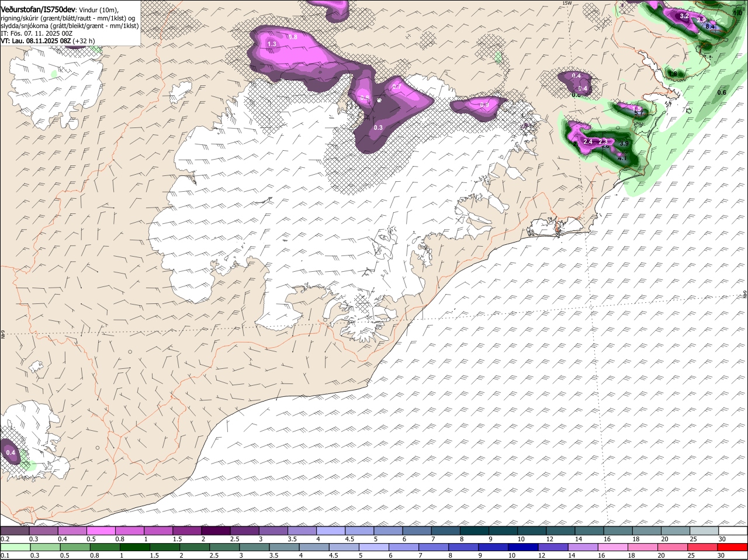The height and width of the screenshot is (560, 748).
Task: Click the 2.4 value in the purple area
Action: [588, 142]
